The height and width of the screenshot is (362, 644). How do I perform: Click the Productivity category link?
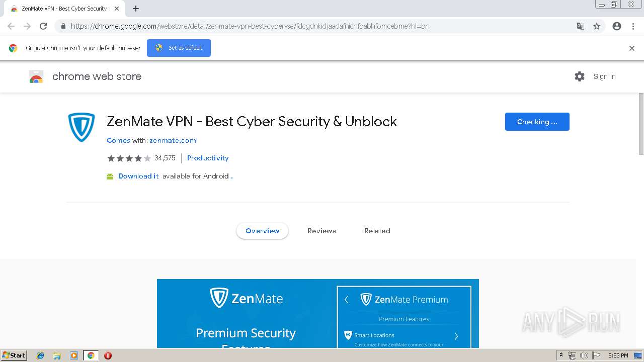point(208,158)
